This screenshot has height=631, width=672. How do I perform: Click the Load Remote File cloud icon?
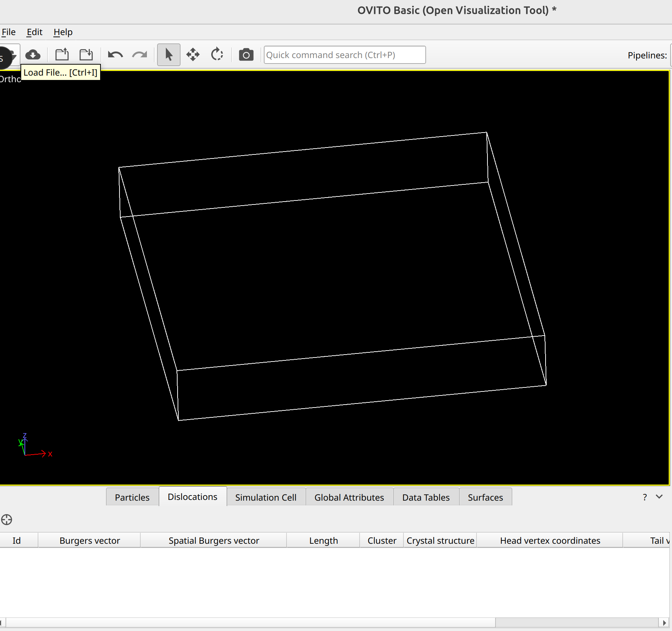pos(33,55)
